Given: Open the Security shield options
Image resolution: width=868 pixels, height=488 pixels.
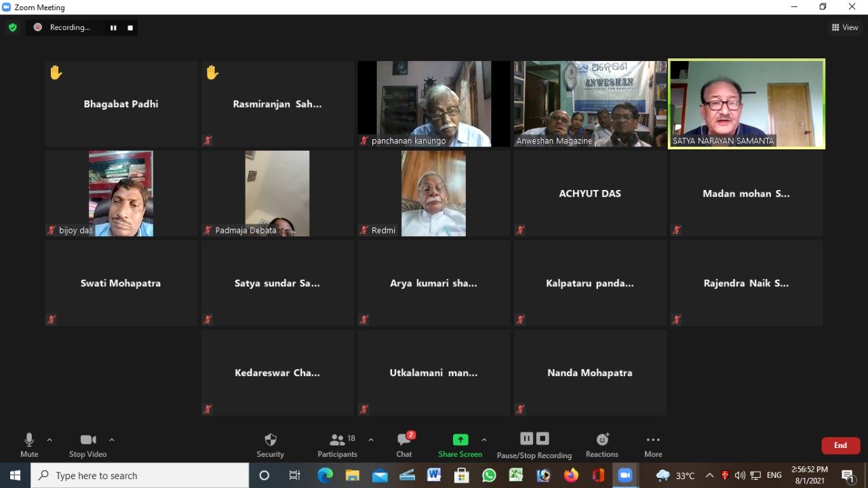Looking at the screenshot, I should (x=270, y=445).
